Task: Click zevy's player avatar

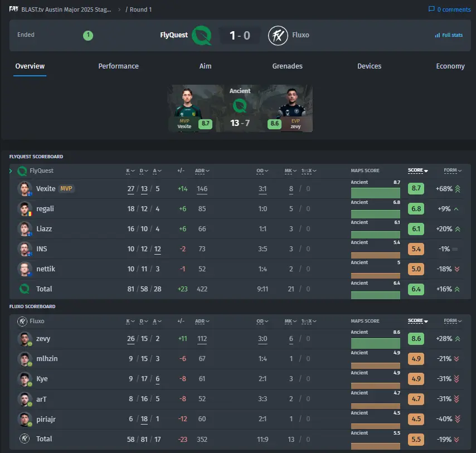Action: pyautogui.click(x=25, y=339)
